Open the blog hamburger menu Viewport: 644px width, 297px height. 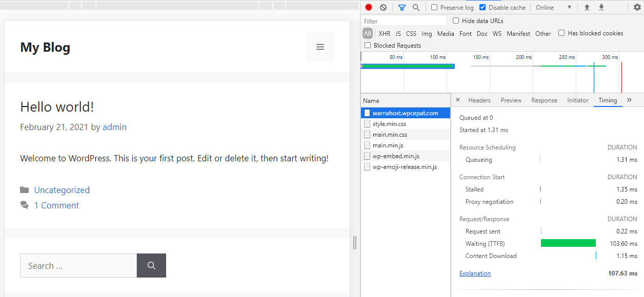pos(320,47)
